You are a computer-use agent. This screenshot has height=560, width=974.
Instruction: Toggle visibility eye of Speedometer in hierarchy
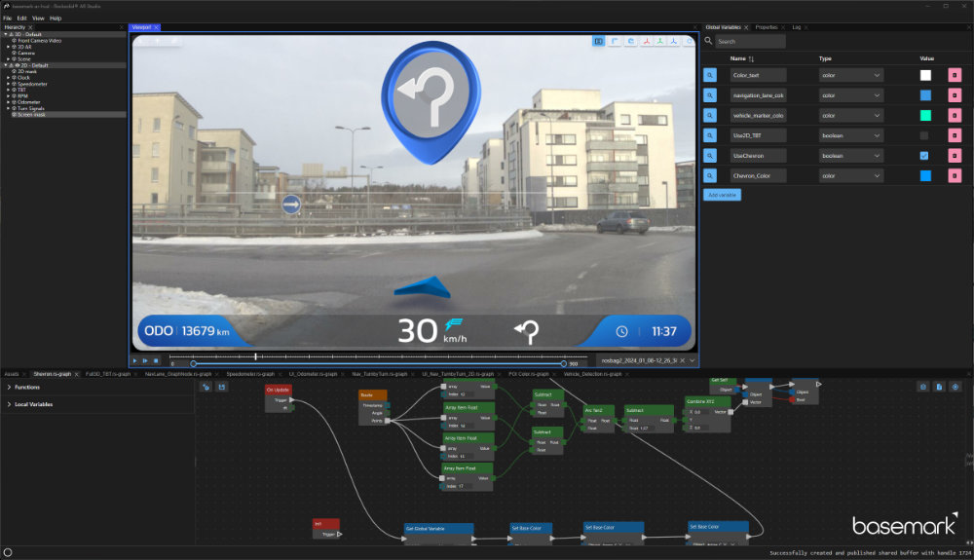(x=13, y=84)
